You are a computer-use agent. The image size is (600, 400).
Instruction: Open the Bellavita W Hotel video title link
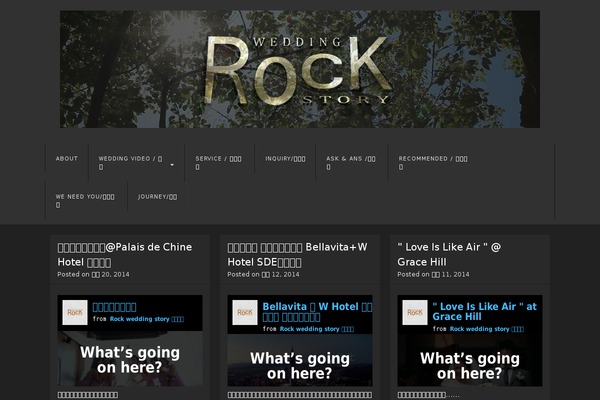point(317,312)
